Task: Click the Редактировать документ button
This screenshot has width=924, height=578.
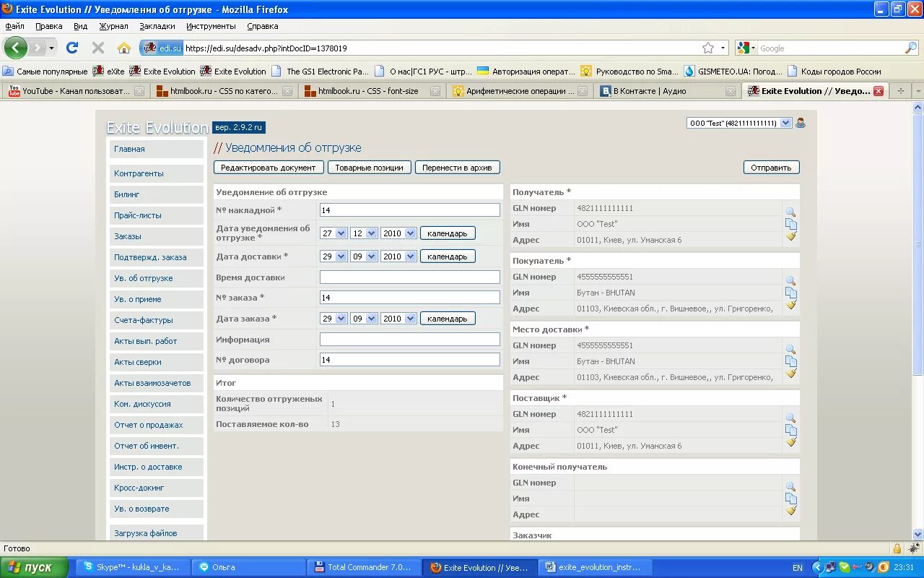Action: click(269, 168)
